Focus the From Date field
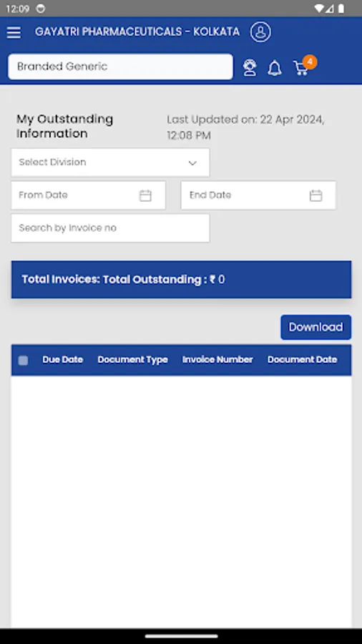362x644 pixels. coord(88,195)
